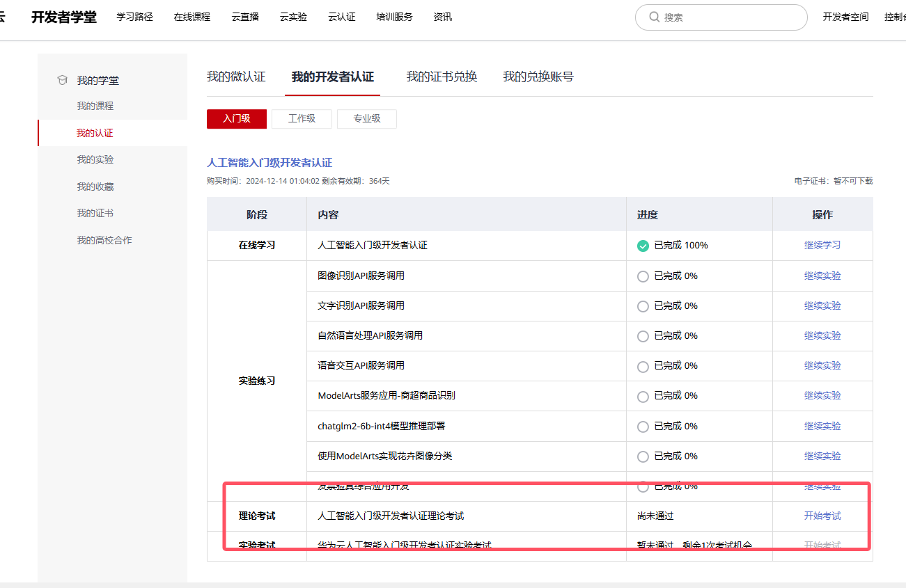Click the 我的学堂 graduation cap icon
The width and height of the screenshot is (906, 588).
(62, 80)
